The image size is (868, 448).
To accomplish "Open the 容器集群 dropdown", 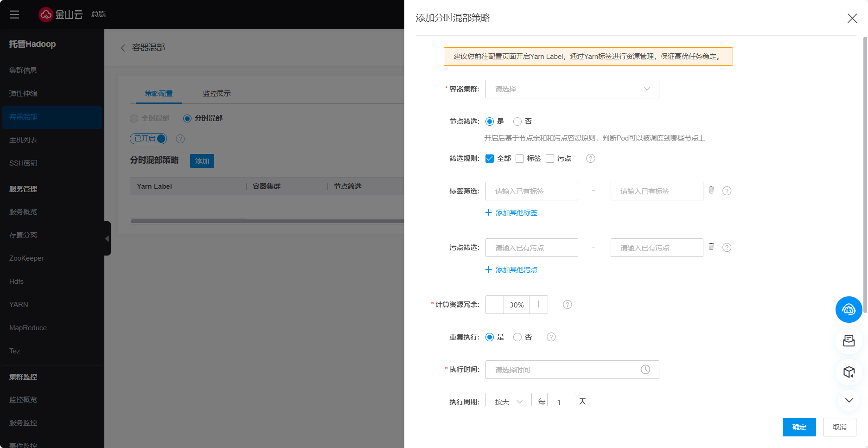I will [572, 89].
